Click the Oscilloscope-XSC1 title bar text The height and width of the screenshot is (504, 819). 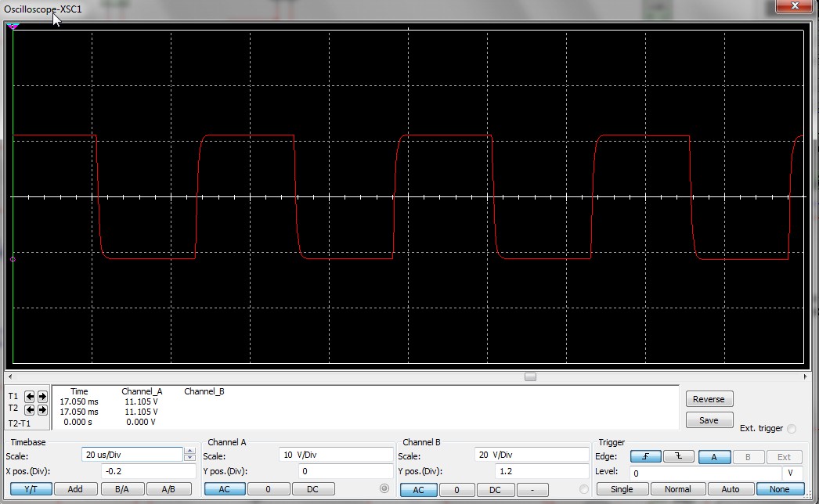[43, 9]
